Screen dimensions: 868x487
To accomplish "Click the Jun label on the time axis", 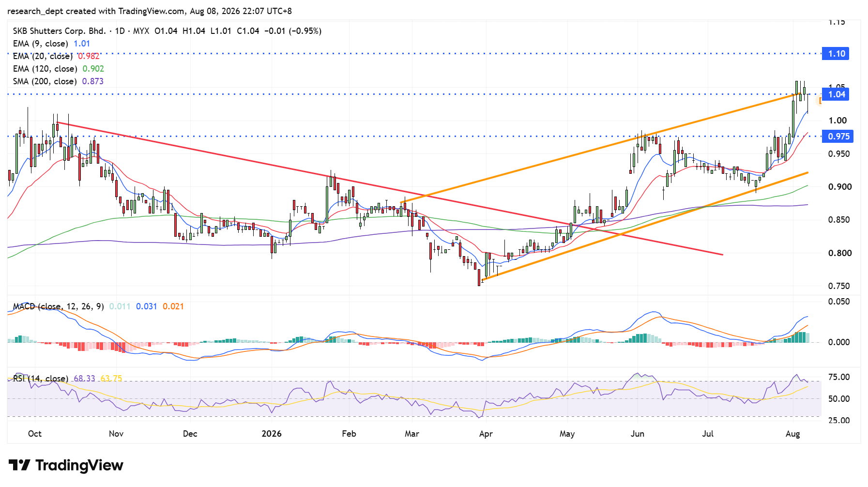I will pyautogui.click(x=638, y=434).
